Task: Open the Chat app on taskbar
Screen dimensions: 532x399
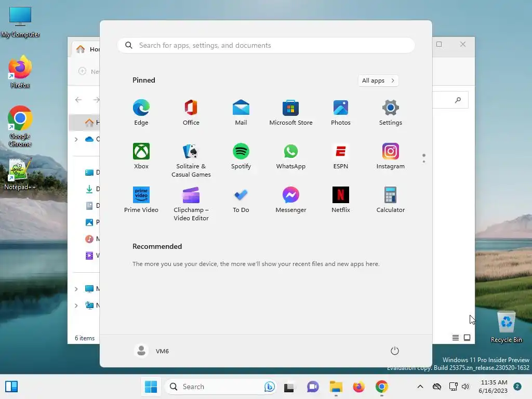Action: coord(312,387)
